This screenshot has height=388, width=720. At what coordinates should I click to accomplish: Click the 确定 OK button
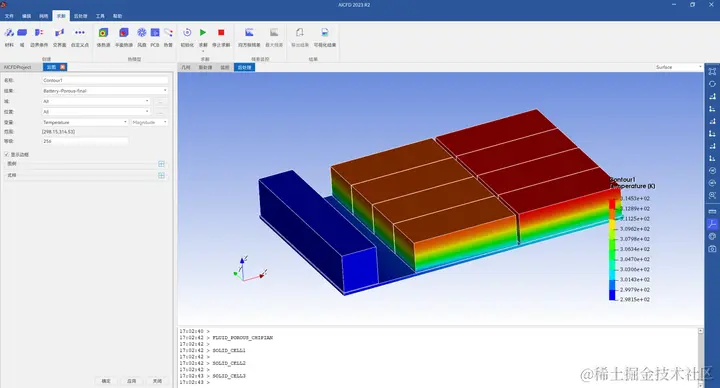[x=106, y=381]
